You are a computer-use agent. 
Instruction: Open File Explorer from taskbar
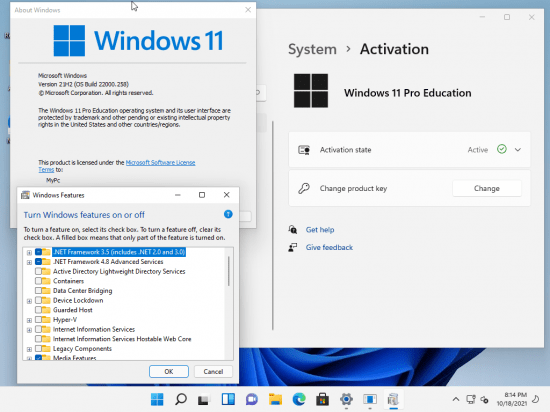(275, 399)
